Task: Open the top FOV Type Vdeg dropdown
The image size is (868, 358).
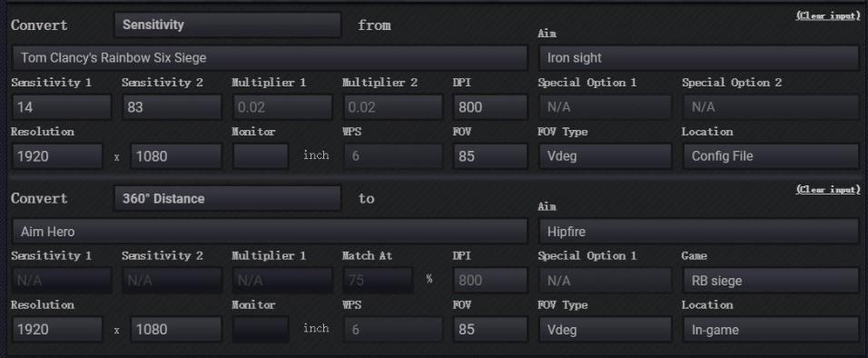Action: pos(606,156)
